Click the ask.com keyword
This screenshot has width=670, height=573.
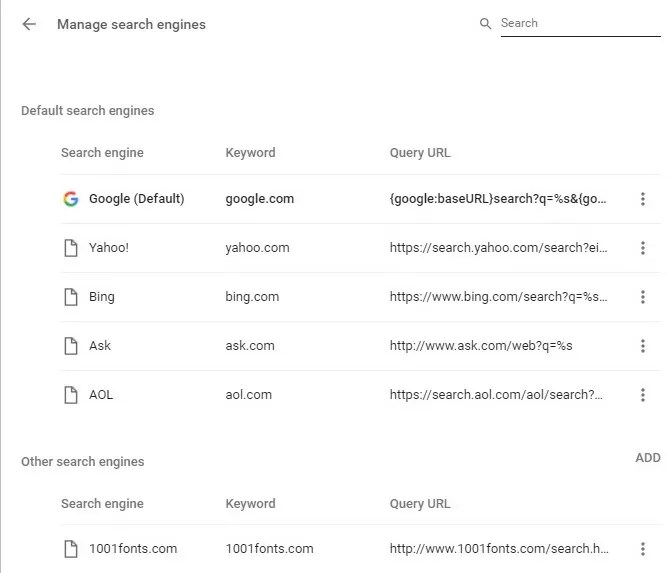click(x=250, y=346)
